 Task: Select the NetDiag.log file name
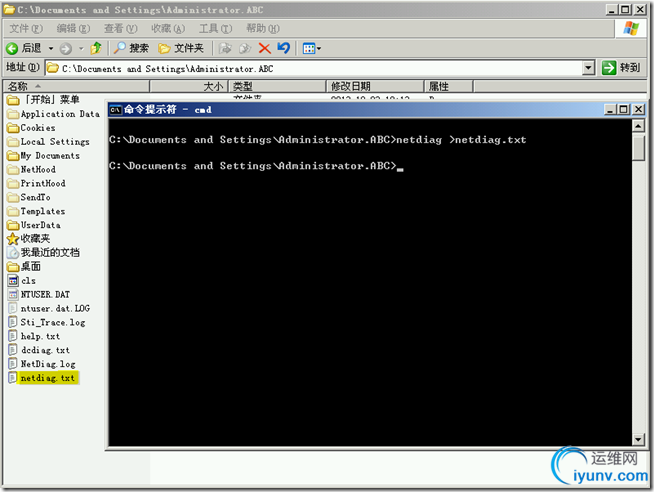(x=48, y=364)
